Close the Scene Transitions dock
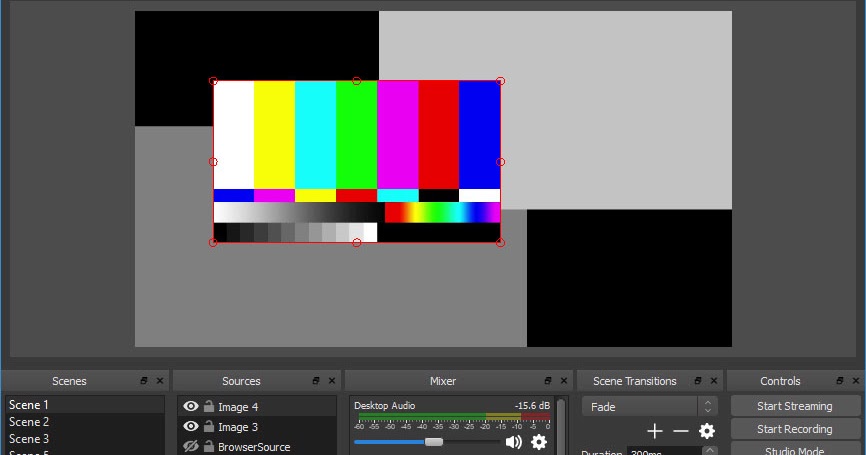 [714, 380]
